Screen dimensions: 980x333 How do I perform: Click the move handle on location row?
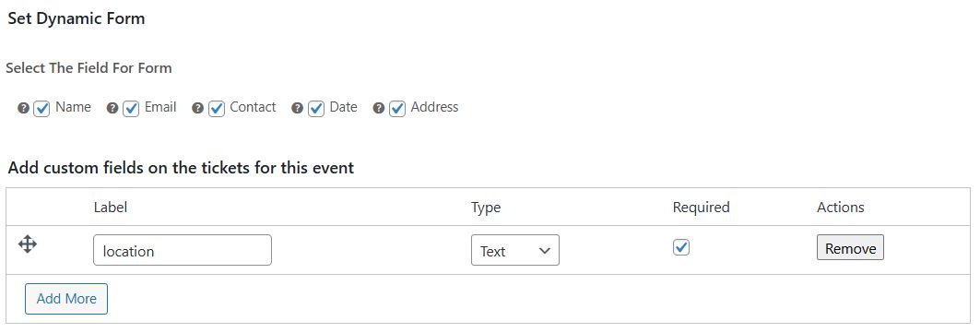point(28,244)
